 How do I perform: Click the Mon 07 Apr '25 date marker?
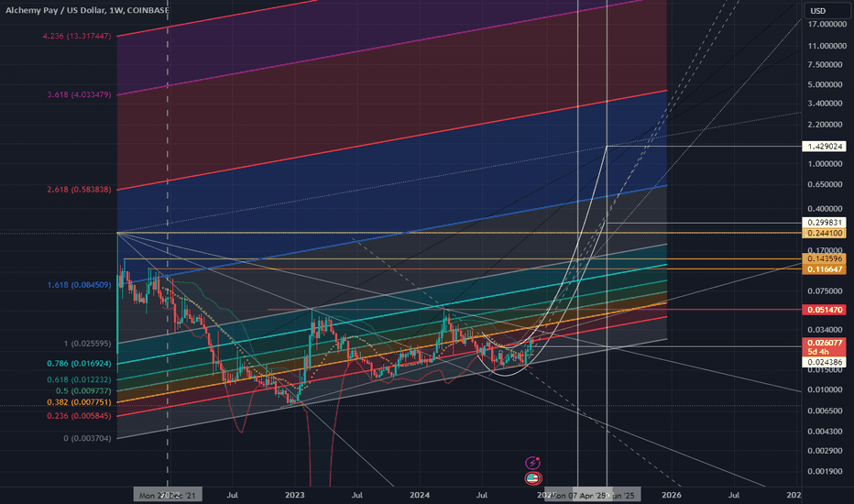(578, 495)
